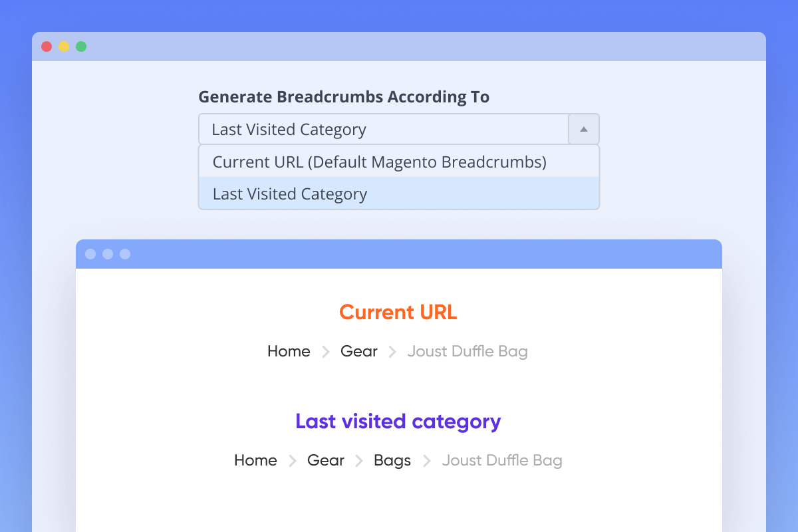Click the chevron separator after Home in Current URL breadcrumbs
798x532 pixels.
point(325,351)
